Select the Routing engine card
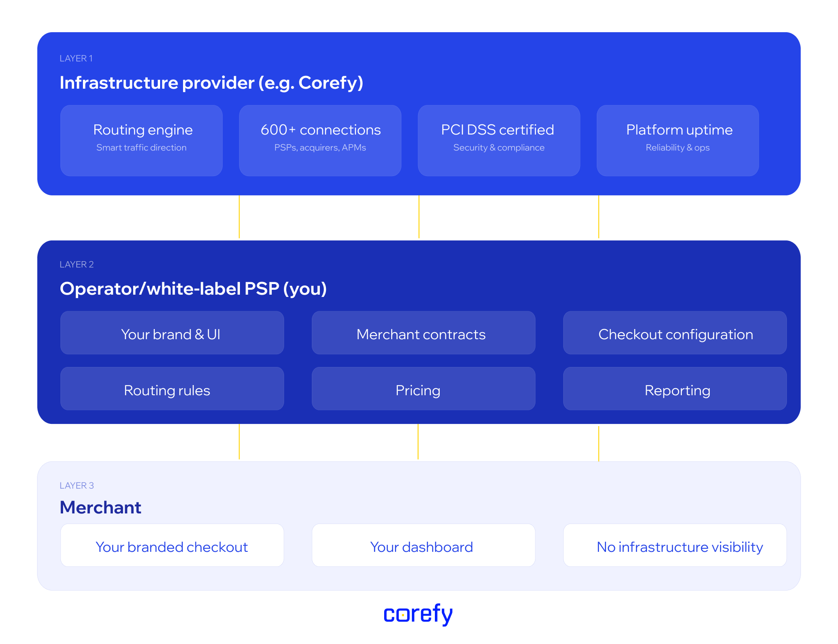 pyautogui.click(x=142, y=140)
